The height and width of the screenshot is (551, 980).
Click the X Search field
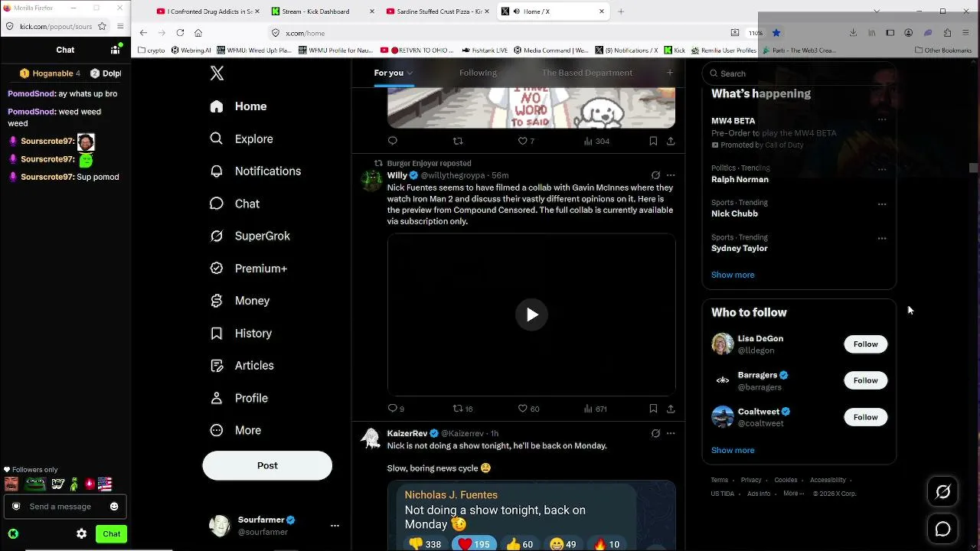point(799,73)
